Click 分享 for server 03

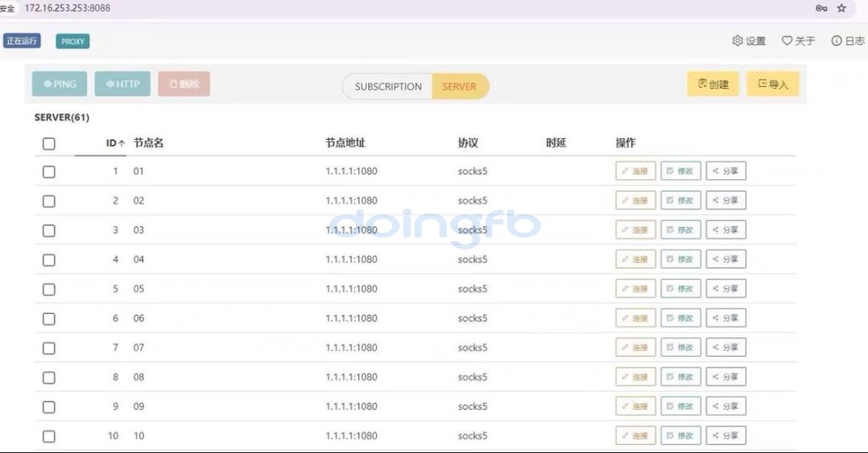[726, 230]
